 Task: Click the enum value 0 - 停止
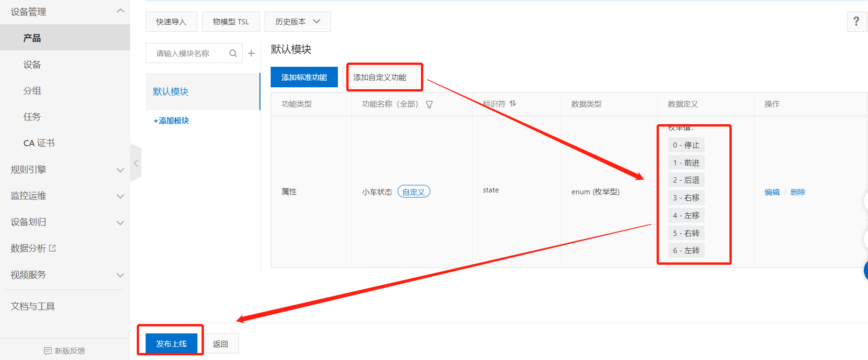click(x=686, y=145)
